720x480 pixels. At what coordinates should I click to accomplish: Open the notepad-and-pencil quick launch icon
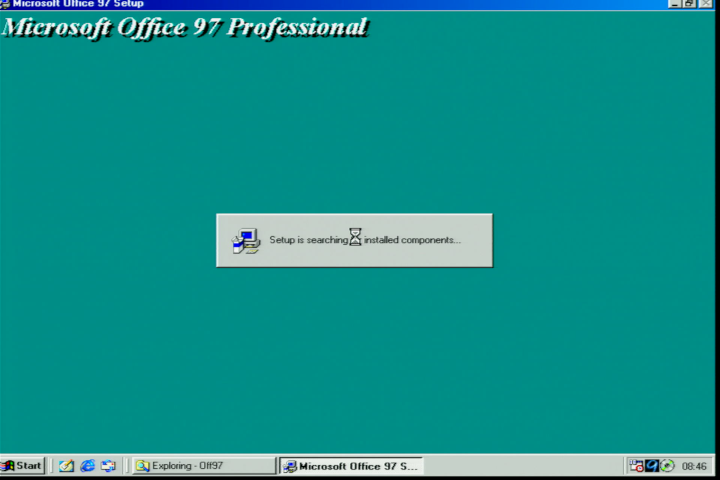(66, 466)
